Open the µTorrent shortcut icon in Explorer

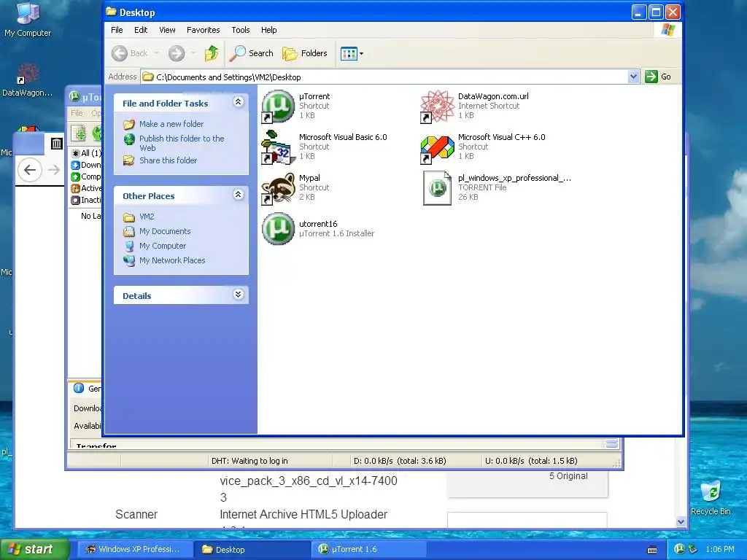[x=278, y=106]
